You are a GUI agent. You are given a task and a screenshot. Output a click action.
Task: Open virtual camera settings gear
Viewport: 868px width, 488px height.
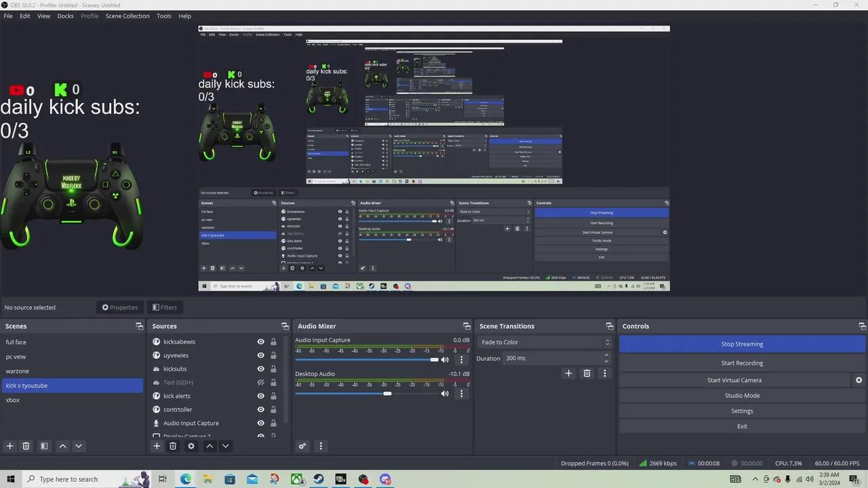tap(859, 380)
